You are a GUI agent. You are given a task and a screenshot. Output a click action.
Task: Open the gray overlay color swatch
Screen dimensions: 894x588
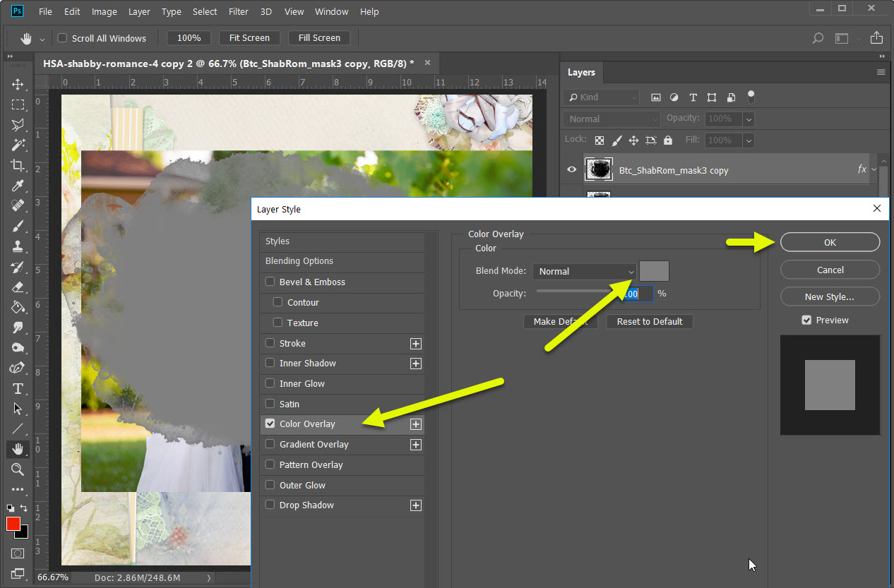coord(654,272)
